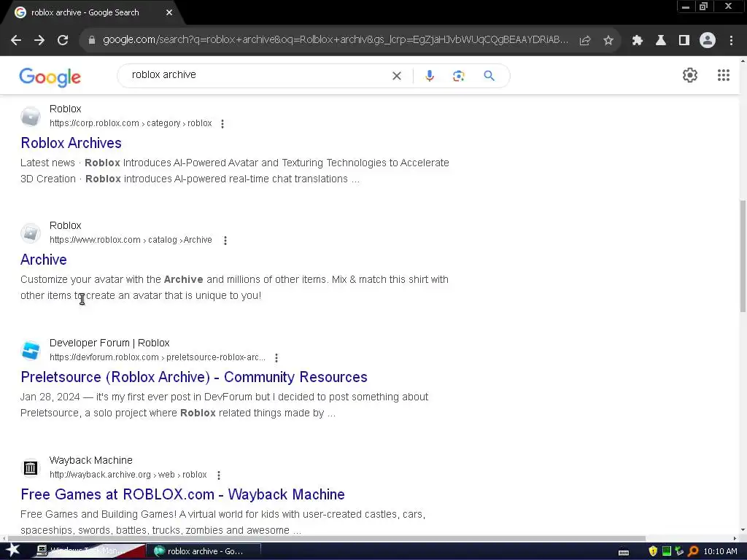The image size is (747, 560).
Task: Submit search with the magnifier button
Action: [x=489, y=76]
